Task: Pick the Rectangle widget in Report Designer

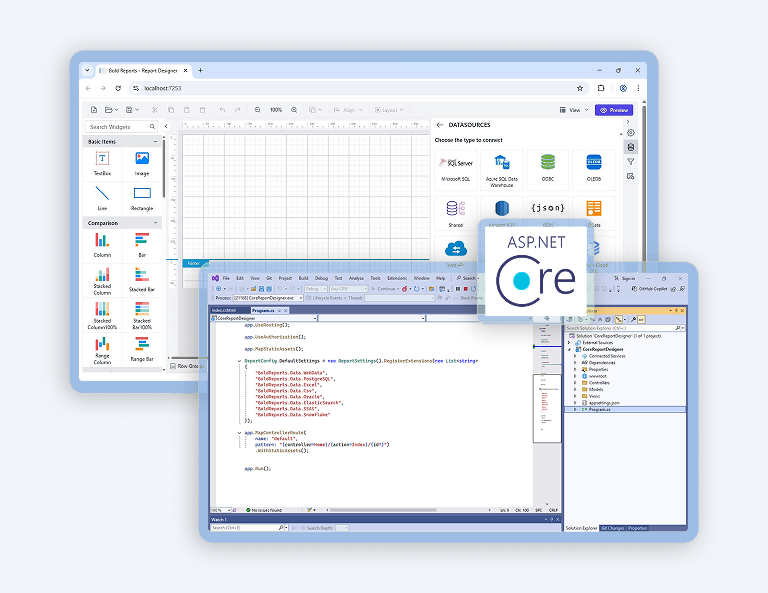Action: [142, 198]
